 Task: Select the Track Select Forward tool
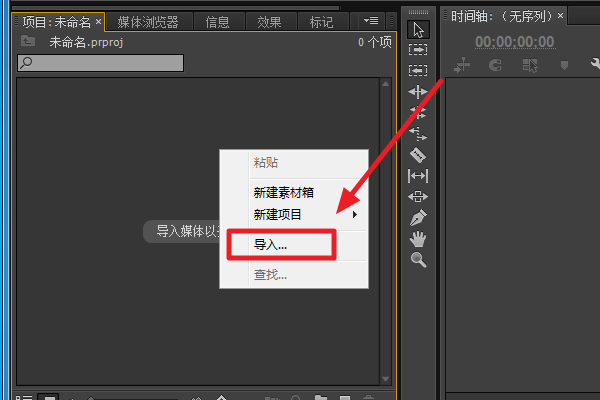418,50
